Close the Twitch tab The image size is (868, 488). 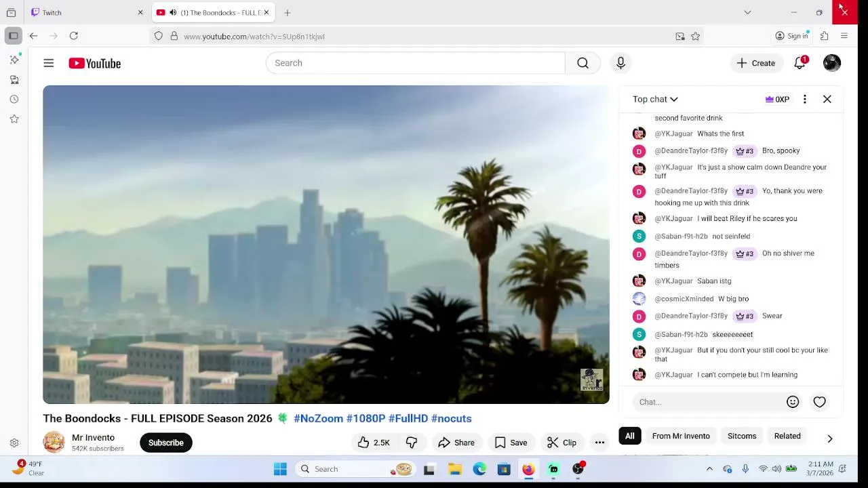(x=140, y=12)
